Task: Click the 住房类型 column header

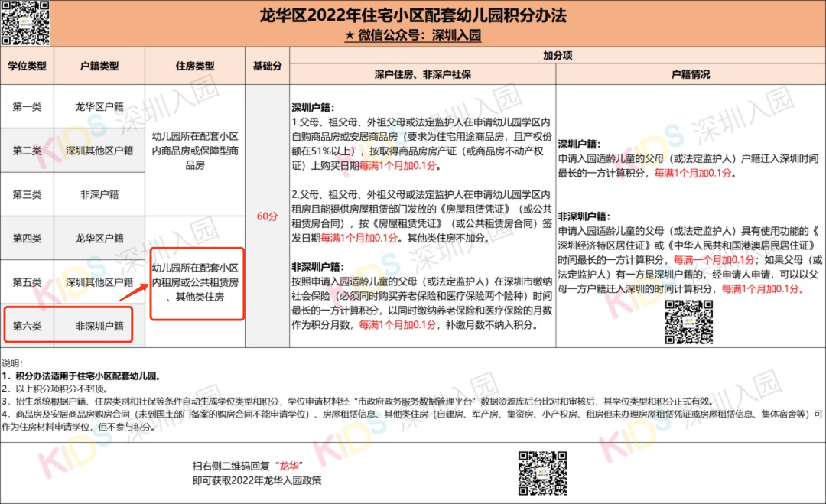Action: coord(195,66)
